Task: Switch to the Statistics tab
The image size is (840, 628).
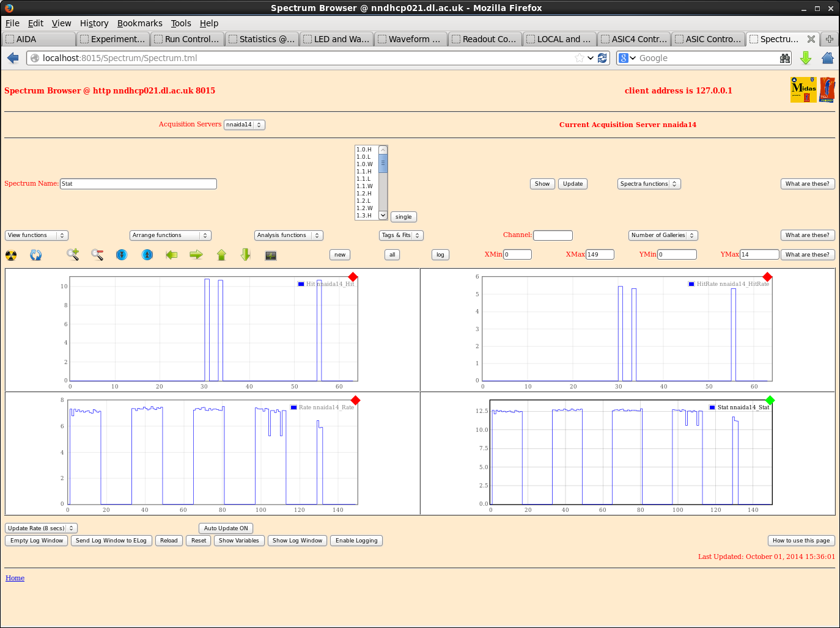Action: pyautogui.click(x=262, y=39)
